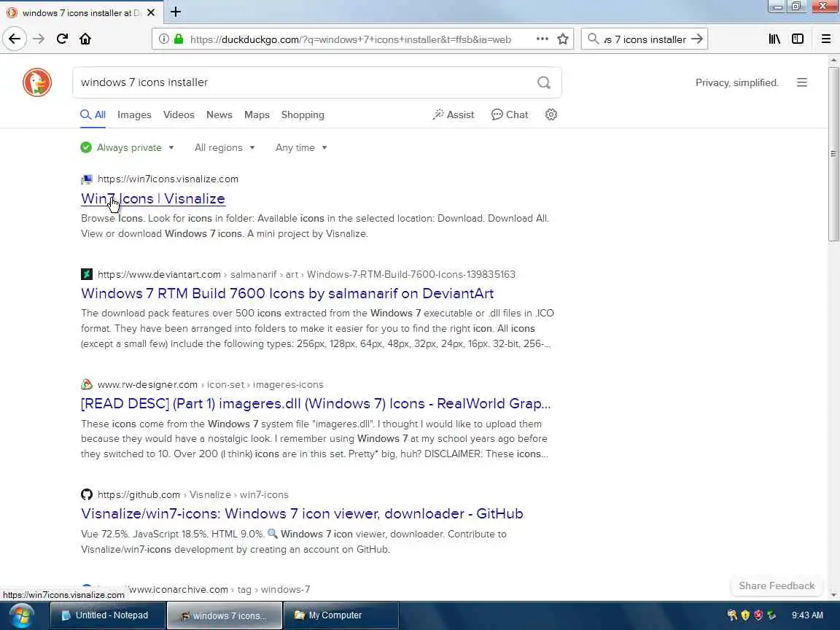This screenshot has height=630, width=840.
Task: Switch to the Images tab
Action: pyautogui.click(x=134, y=114)
